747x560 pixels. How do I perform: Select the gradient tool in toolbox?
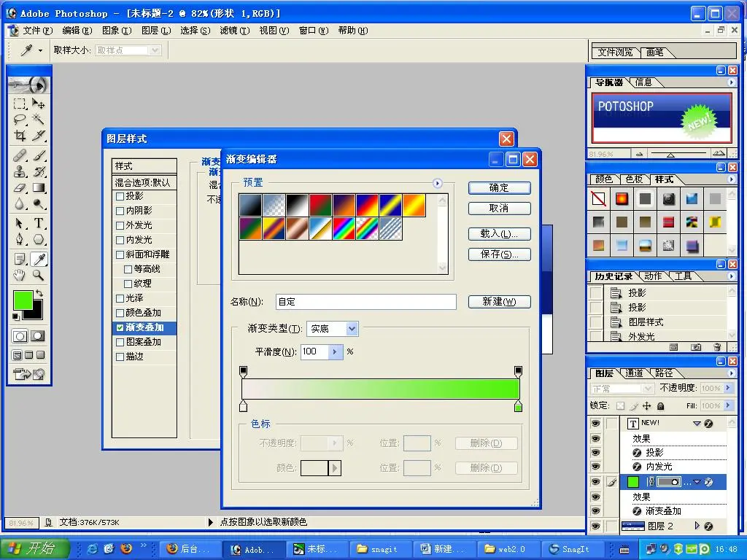(x=39, y=188)
